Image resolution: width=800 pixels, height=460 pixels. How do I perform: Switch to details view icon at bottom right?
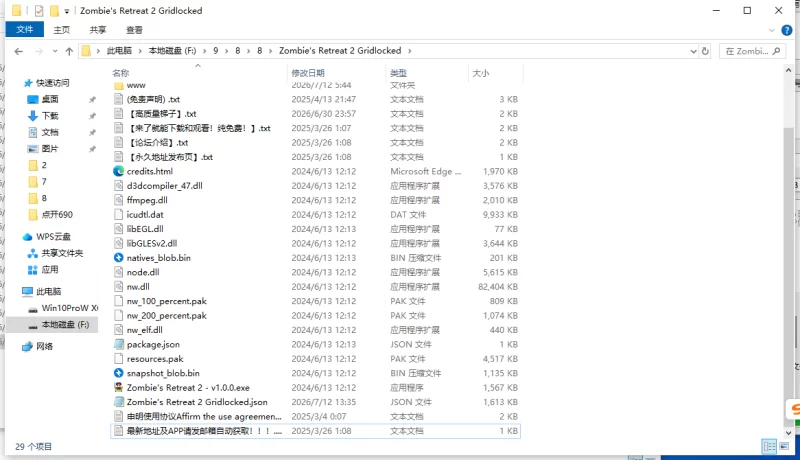769,446
